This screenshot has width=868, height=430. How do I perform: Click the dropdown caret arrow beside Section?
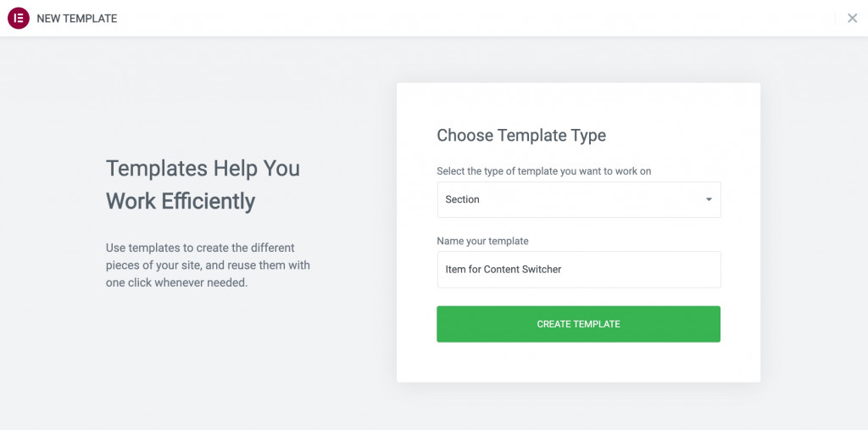(709, 199)
